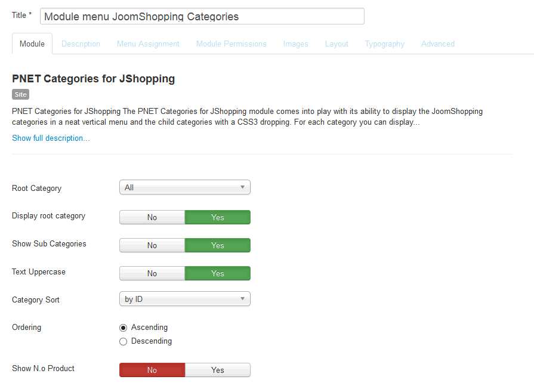This screenshot has height=392, width=534.
Task: Set Show N.o Product to Yes
Action: pos(218,370)
